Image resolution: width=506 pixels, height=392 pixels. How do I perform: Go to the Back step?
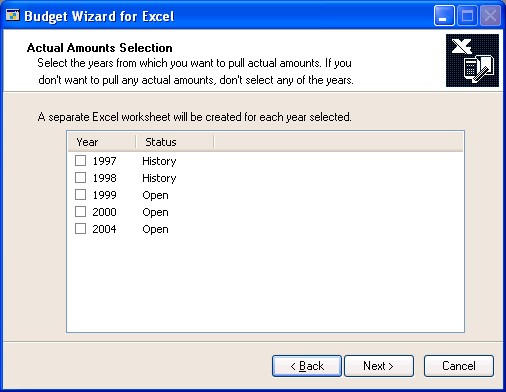point(307,366)
